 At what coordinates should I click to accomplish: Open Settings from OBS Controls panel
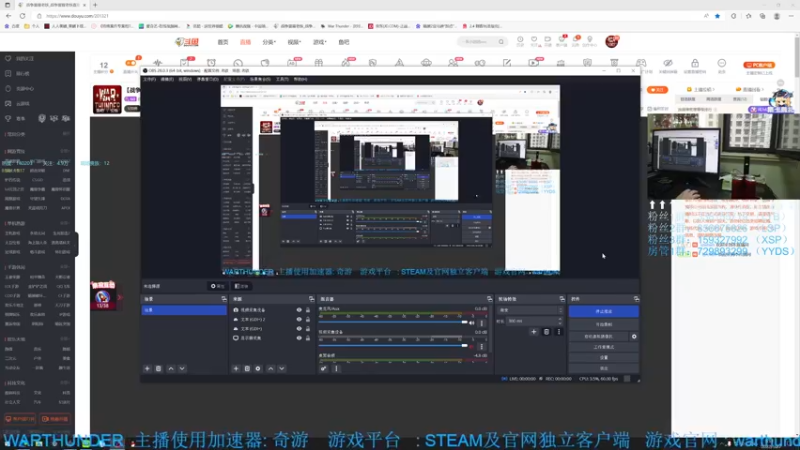point(604,358)
